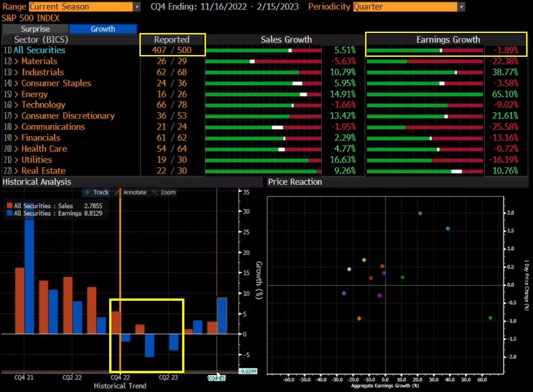This screenshot has height=392, width=533.
Task: Click the CQ4 21 axis label
Action: coord(24,377)
